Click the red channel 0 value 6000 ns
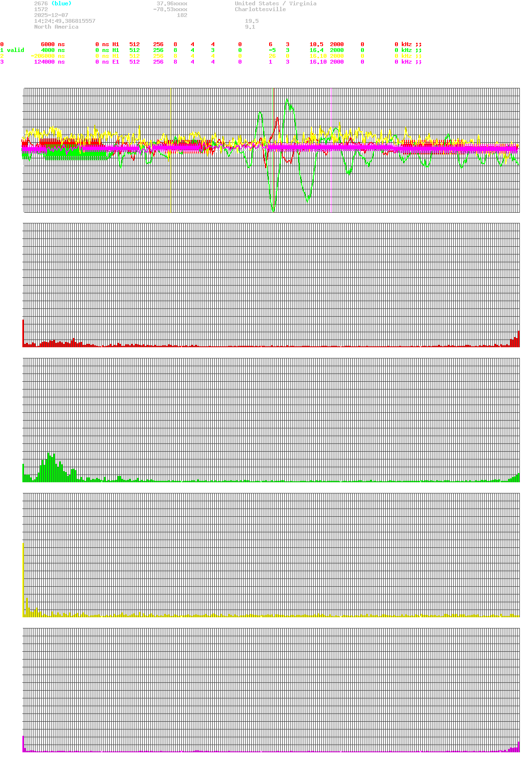 52,44
